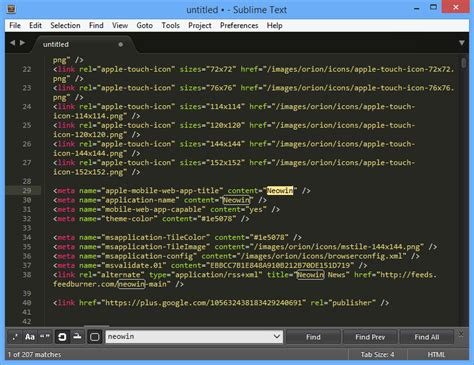Click the vertical scrollbar thumb

pos(464,63)
